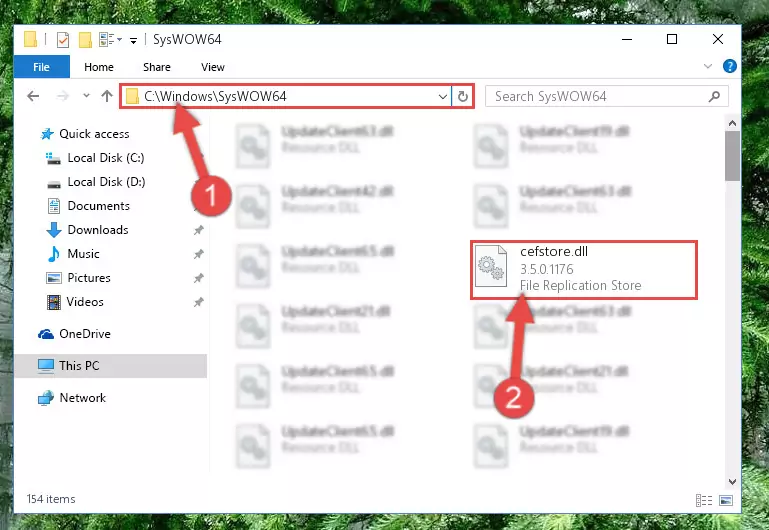Open Music in the navigation pane
769x530 pixels.
coord(83,253)
